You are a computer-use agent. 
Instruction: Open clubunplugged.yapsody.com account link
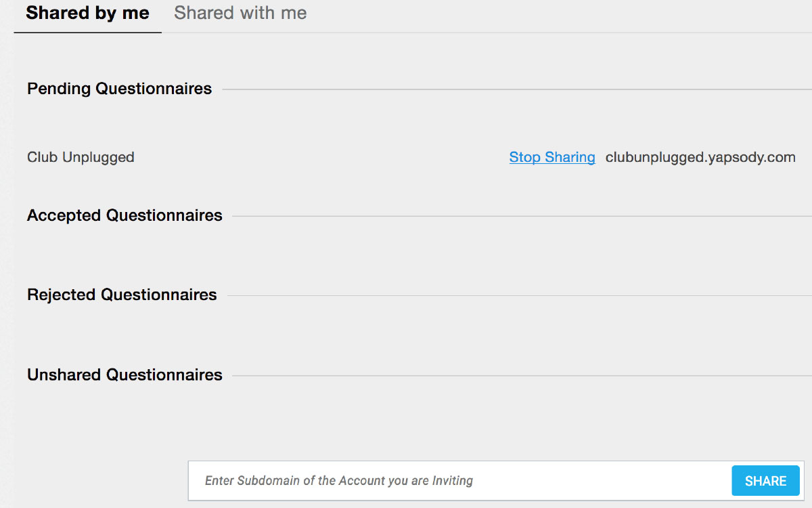[700, 157]
